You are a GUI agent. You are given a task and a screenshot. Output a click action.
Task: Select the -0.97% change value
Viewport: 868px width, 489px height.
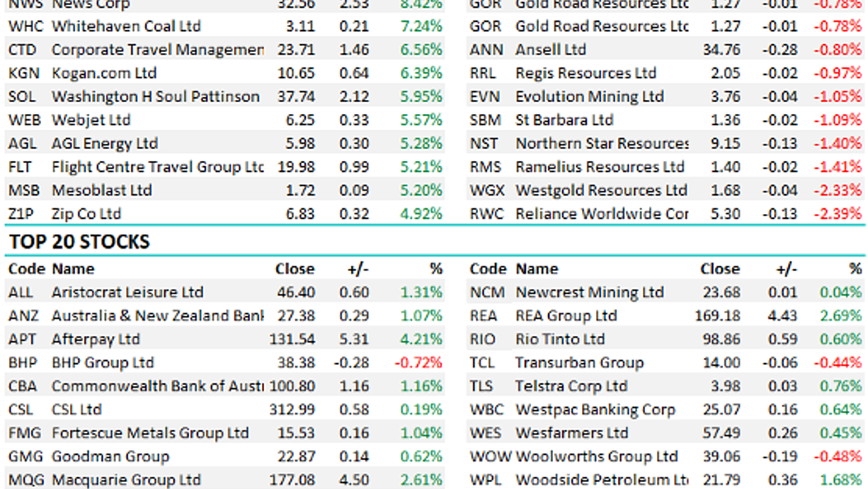coord(838,73)
